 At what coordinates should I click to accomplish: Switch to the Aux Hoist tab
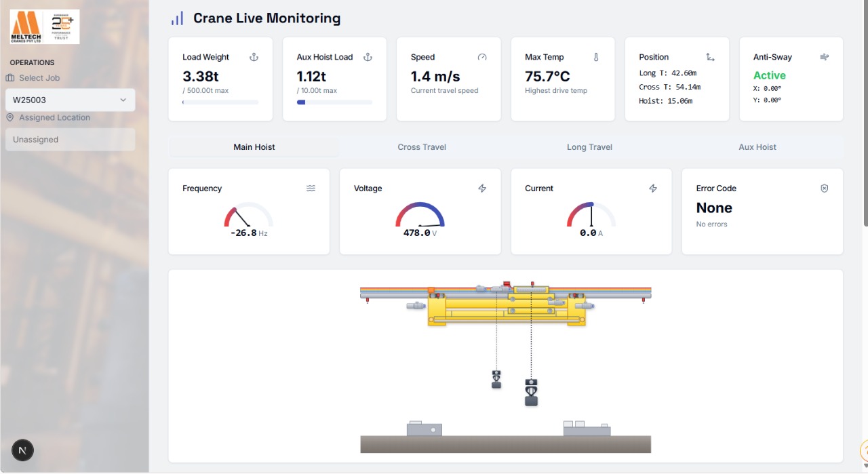point(757,146)
